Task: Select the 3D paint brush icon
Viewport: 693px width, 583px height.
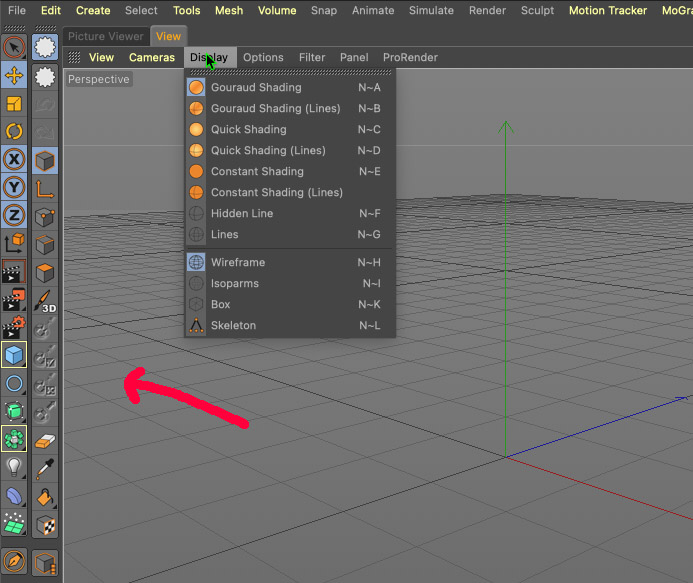Action: tap(45, 301)
